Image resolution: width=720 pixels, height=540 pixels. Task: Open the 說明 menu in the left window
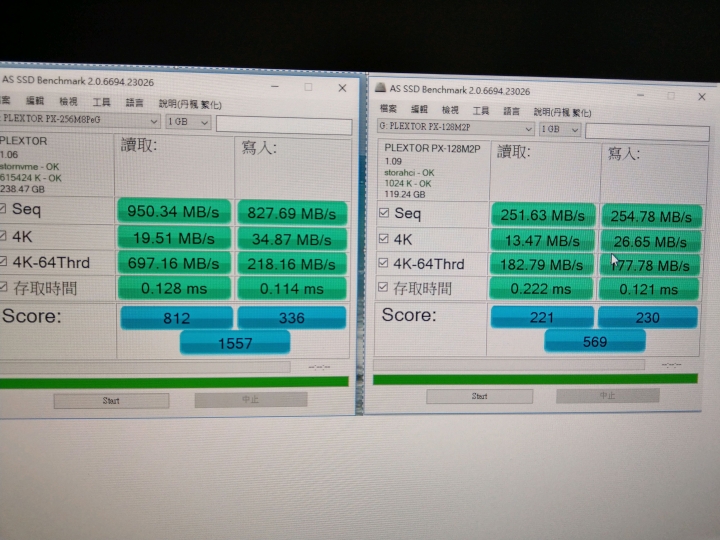tap(190, 104)
